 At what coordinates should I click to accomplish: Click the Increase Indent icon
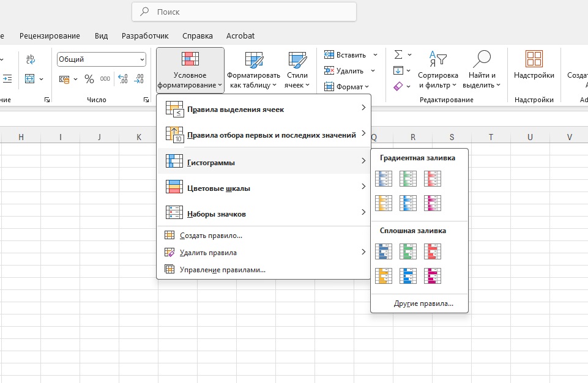point(7,79)
